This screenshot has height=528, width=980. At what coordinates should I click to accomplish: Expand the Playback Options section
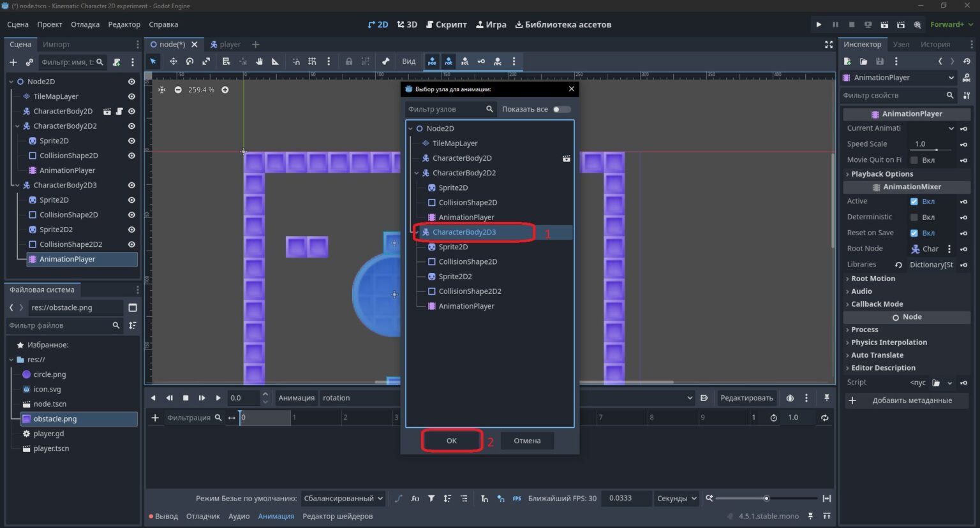point(881,173)
